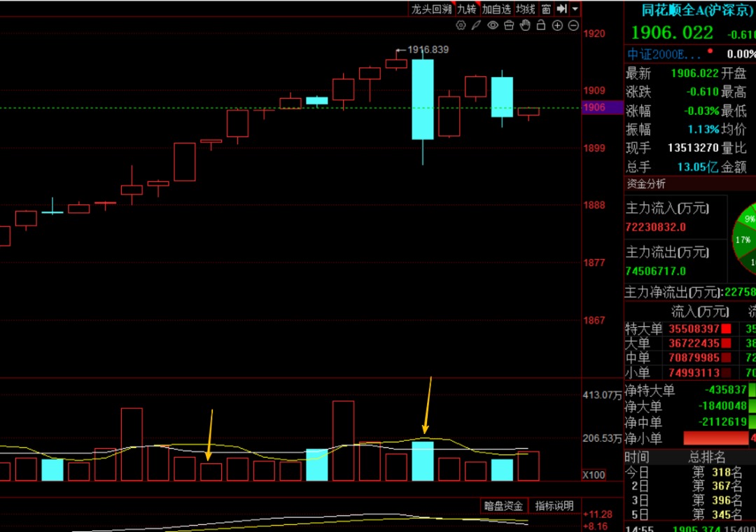Click the 暗盘资金 indicator button
The image size is (756, 532).
(503, 505)
